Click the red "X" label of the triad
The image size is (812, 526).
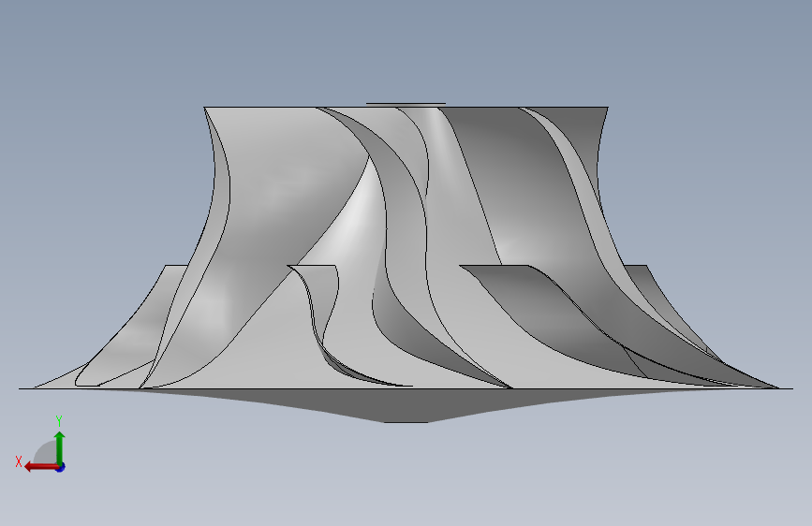tap(19, 461)
